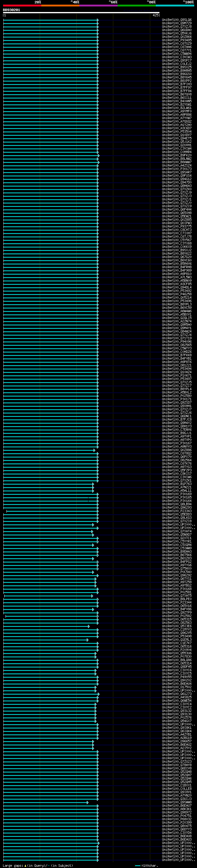The image size is (197, 868).
Task: Select hit label UniRef100_Q6UDA0
Action: coord(177,30)
